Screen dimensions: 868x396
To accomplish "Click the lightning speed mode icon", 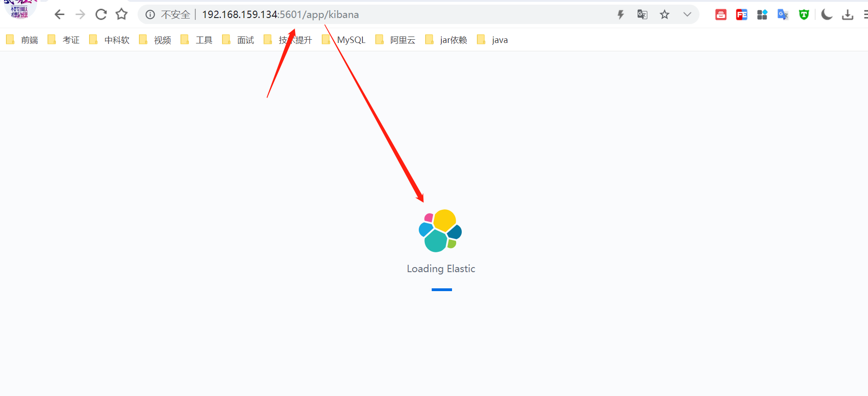I will pos(621,15).
